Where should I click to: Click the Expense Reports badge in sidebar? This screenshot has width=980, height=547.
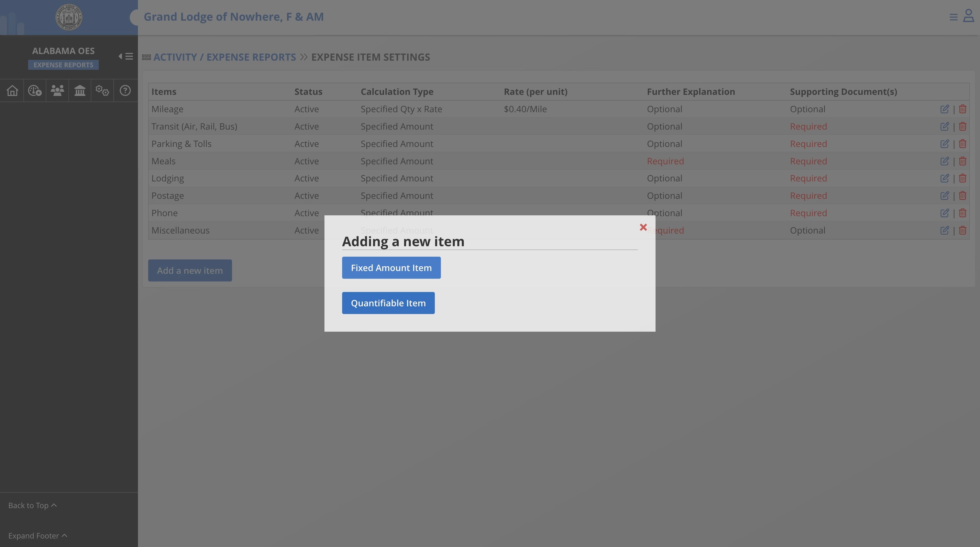(x=63, y=65)
